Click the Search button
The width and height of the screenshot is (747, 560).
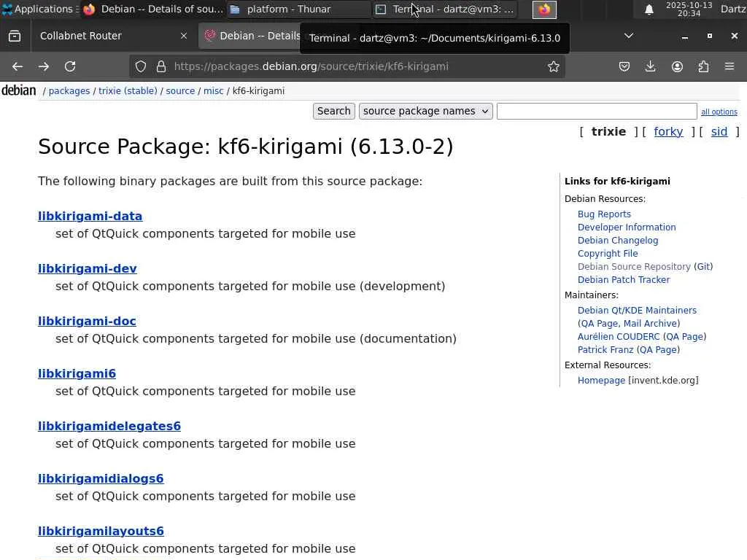pyautogui.click(x=334, y=111)
